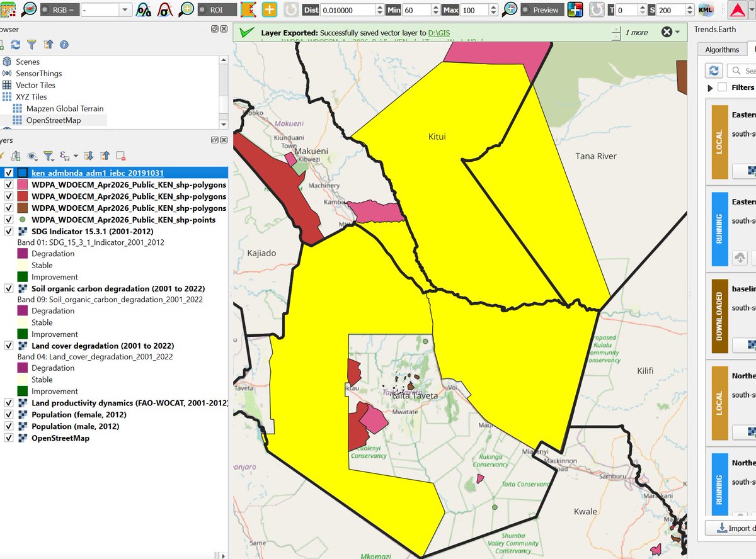
Task: Refresh the Browser panel
Action: click(16, 45)
